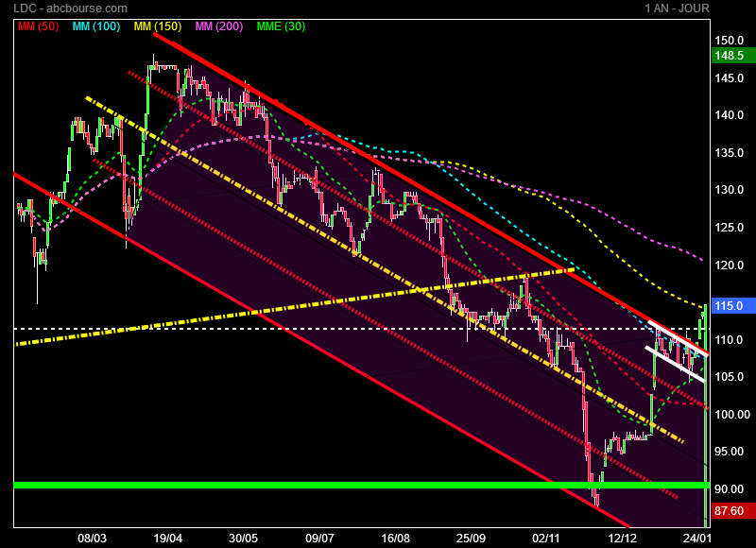Click the blue 115.0 current price tag
Viewport: 756px width, 548px height.
click(733, 305)
